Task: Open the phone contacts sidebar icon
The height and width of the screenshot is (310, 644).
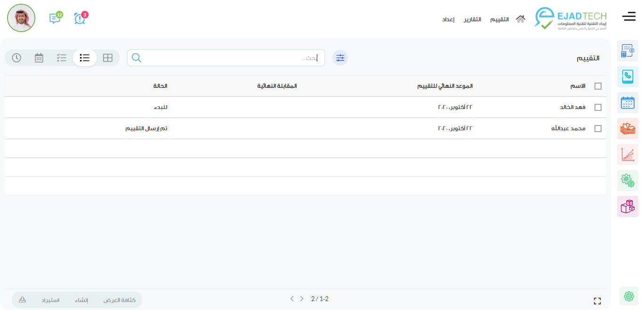Action: (x=627, y=76)
